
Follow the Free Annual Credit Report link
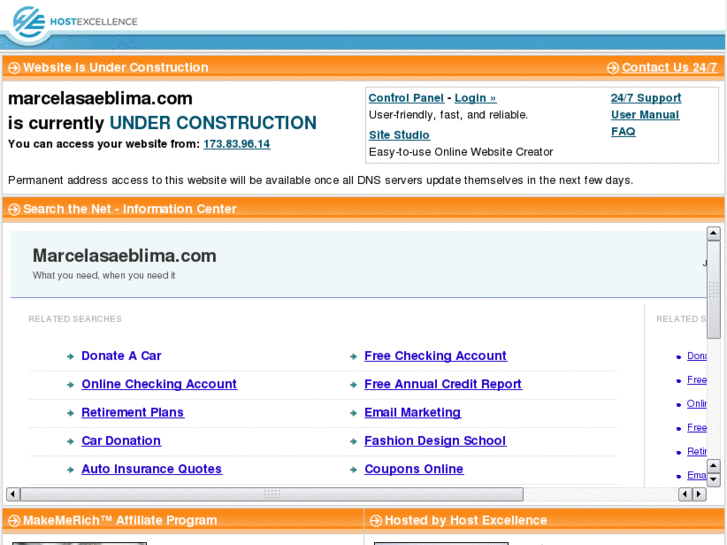[443, 384]
